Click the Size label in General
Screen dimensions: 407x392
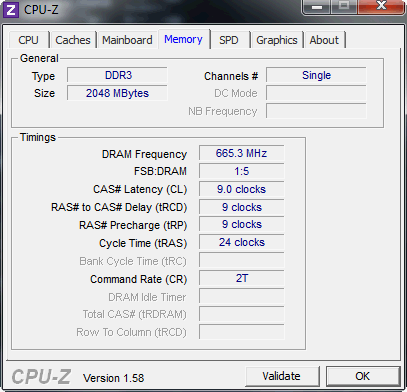pos(44,93)
